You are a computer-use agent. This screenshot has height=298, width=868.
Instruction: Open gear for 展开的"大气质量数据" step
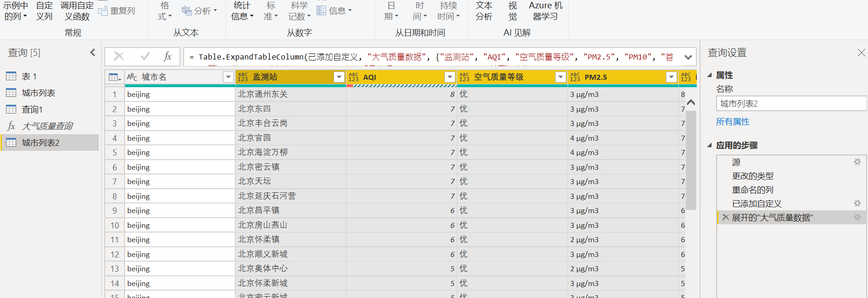tap(857, 217)
